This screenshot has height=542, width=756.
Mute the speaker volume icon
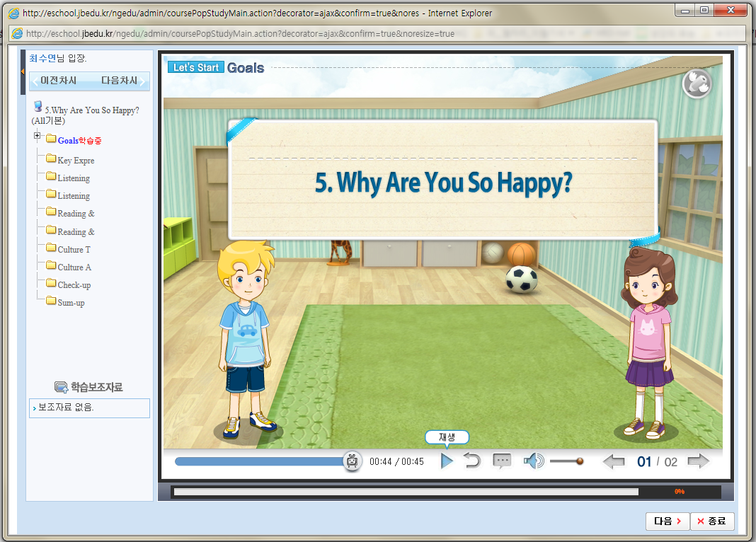tap(533, 461)
